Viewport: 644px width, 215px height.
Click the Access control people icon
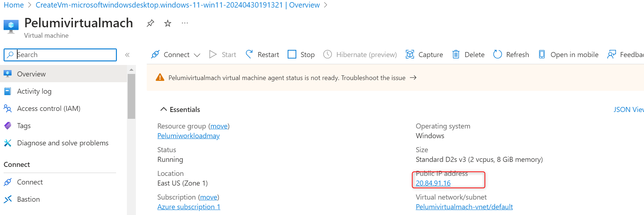click(x=8, y=108)
